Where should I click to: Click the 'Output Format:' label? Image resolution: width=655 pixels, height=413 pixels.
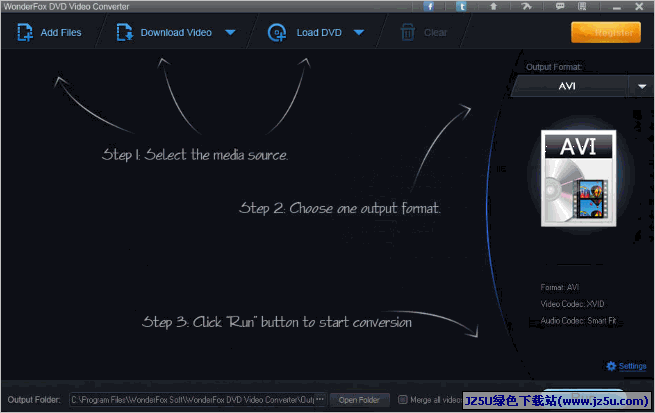pos(554,67)
